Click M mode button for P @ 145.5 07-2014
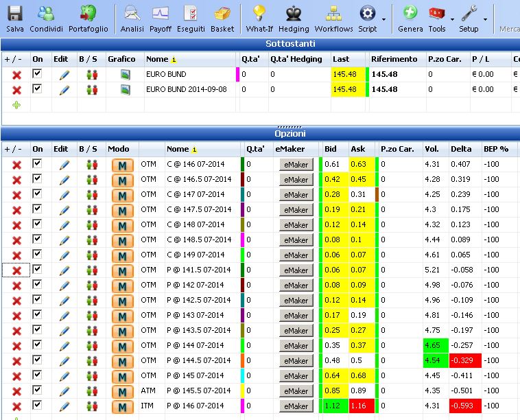The height and width of the screenshot is (420, 520). [x=122, y=391]
